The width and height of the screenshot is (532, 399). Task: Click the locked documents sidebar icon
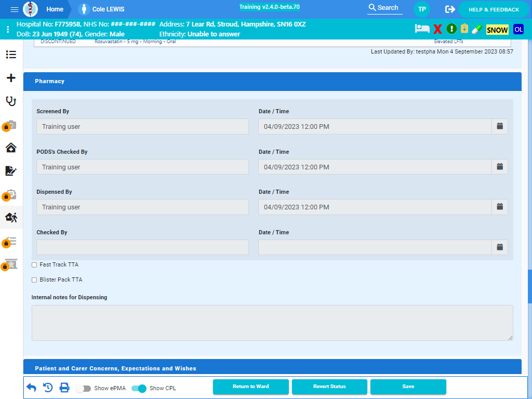point(9,195)
